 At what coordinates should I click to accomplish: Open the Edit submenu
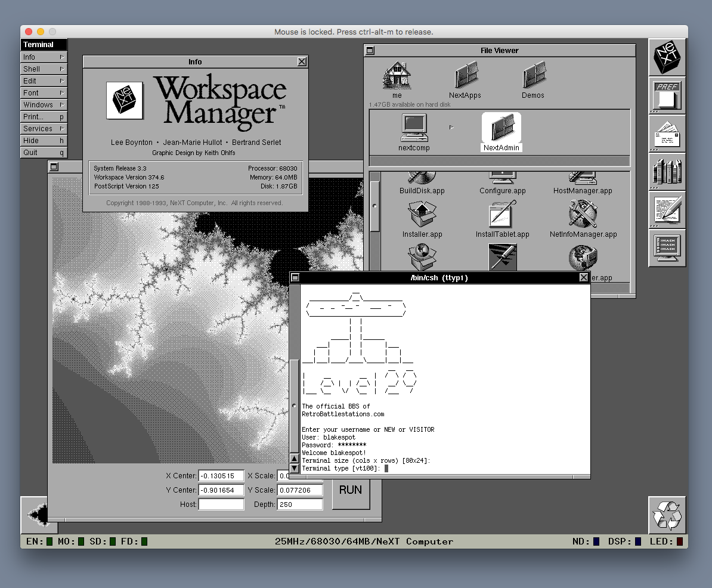(x=44, y=81)
